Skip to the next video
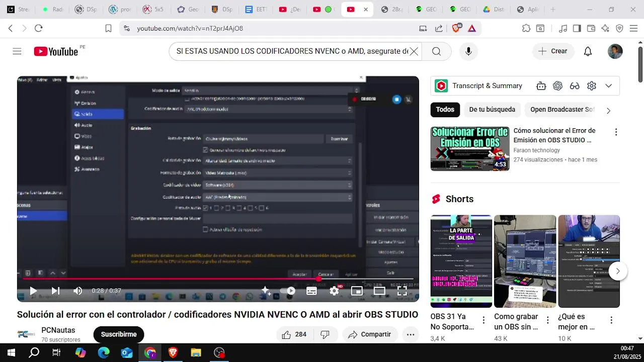The image size is (644, 362). click(x=55, y=291)
